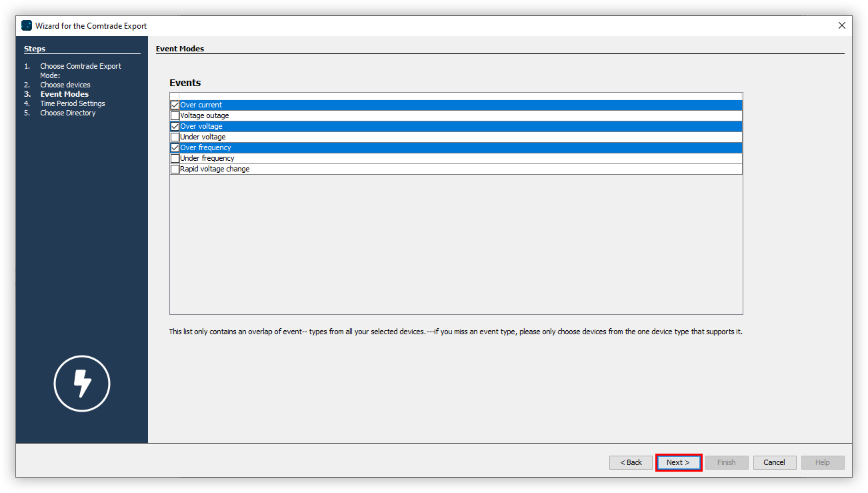Viewport: 868px width, 493px height.
Task: Uncheck the Over current checkbox
Action: click(x=175, y=105)
